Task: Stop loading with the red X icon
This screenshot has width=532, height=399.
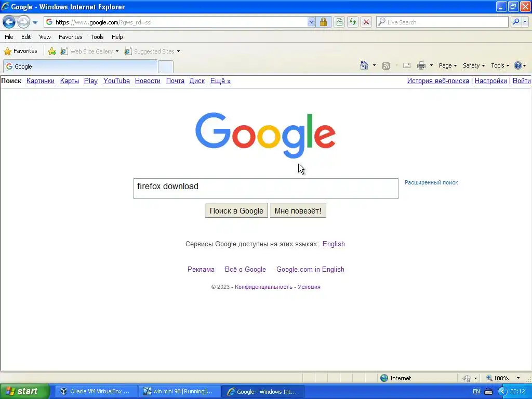Action: coord(366,22)
